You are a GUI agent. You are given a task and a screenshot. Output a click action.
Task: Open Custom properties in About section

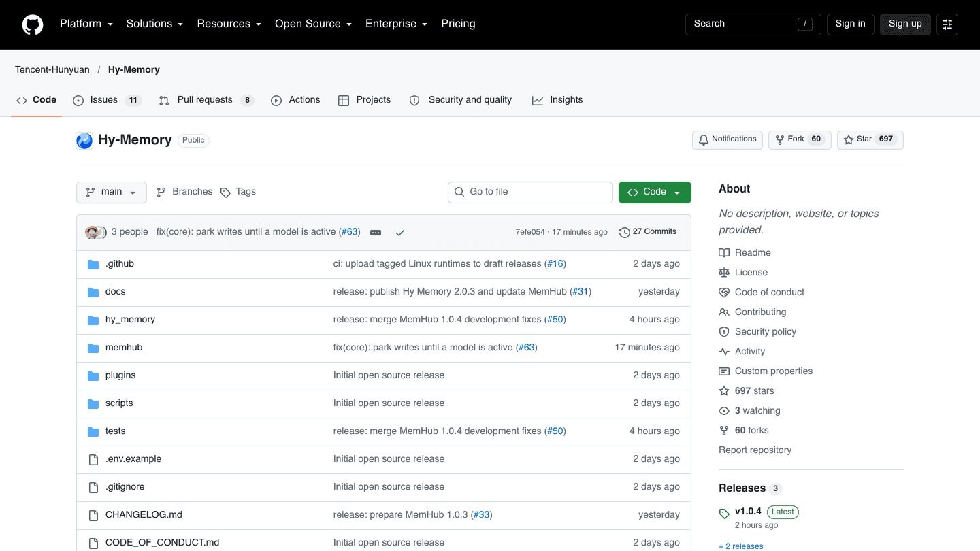(x=766, y=371)
